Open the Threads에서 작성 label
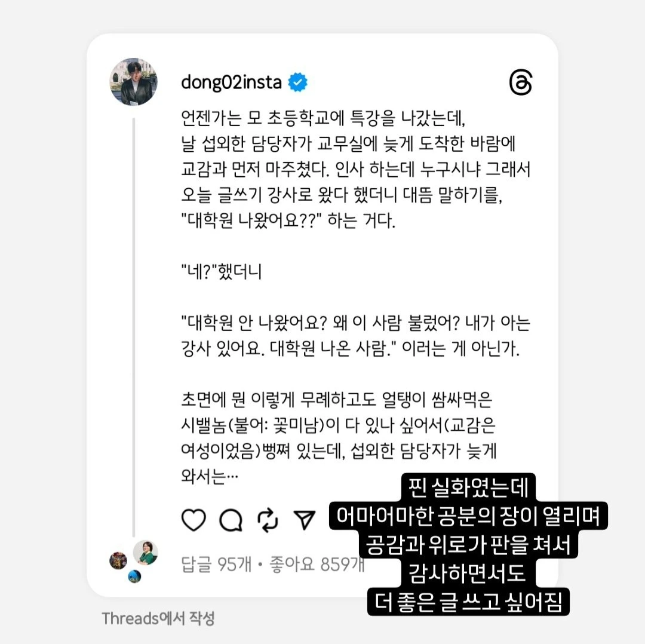645x644 pixels. tap(158, 618)
